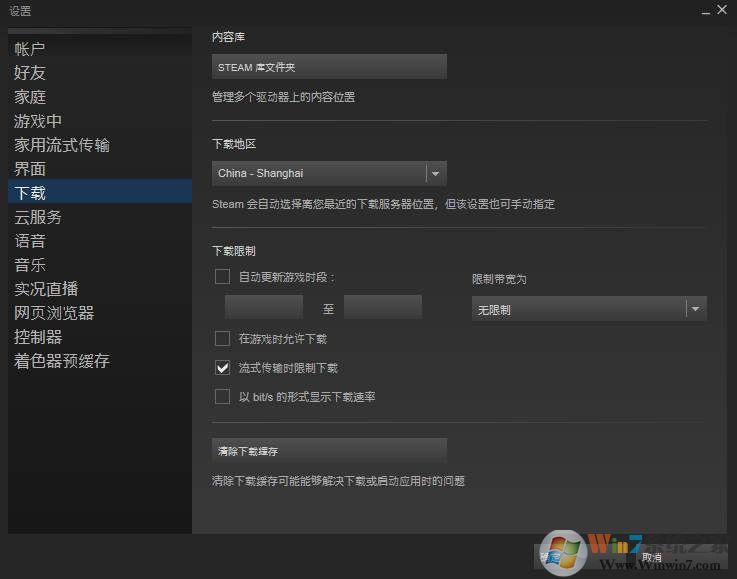Enable 自动更新游戏时段 checkbox
Viewport: 737px width, 579px height.
click(x=223, y=277)
